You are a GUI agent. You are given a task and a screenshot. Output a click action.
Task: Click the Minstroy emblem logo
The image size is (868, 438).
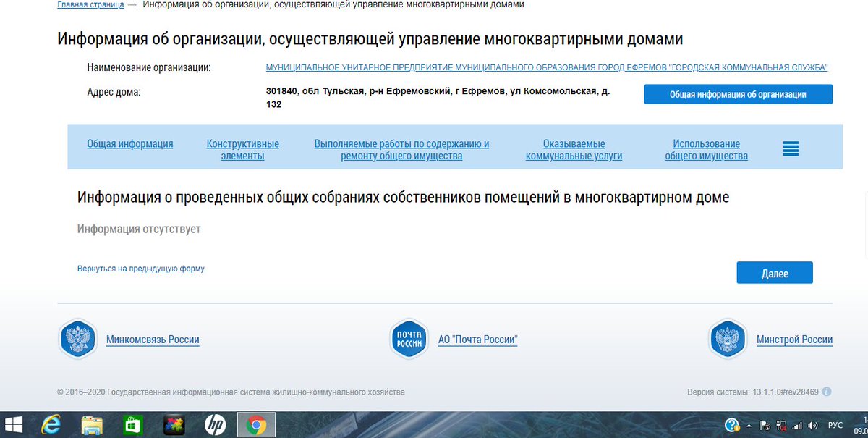tap(727, 339)
